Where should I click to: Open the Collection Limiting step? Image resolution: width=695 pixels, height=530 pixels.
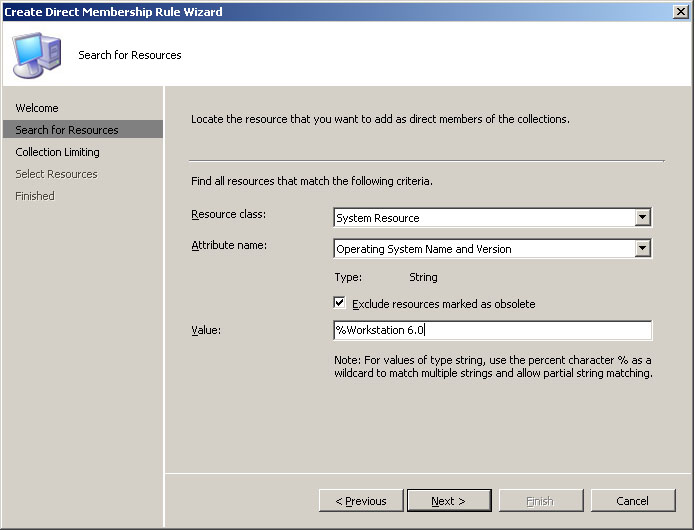pyautogui.click(x=57, y=152)
